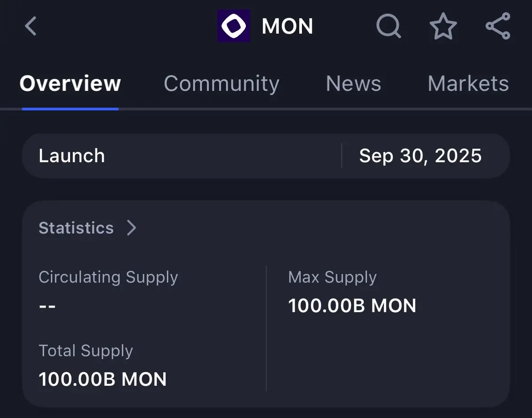Open the search magnifier icon
532x418 pixels.
pos(388,26)
